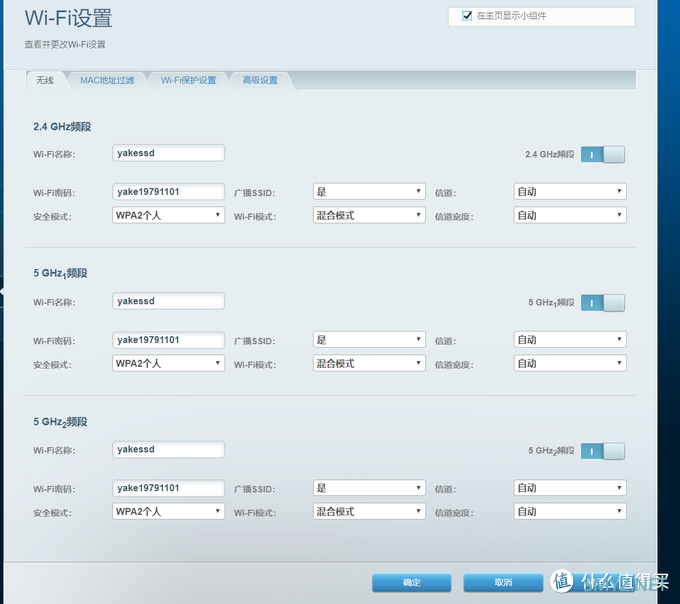Viewport: 680px width, 604px height.
Task: Switch off the 5 GHz1 band toggle
Action: pyautogui.click(x=603, y=303)
